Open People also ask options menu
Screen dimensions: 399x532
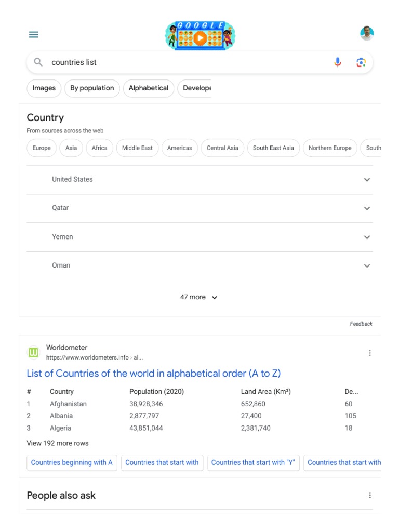[x=370, y=495]
